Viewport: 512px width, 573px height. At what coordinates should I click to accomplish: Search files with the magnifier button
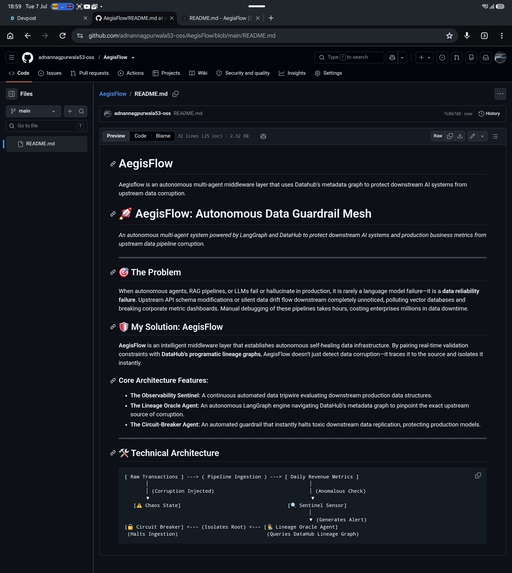pyautogui.click(x=81, y=111)
